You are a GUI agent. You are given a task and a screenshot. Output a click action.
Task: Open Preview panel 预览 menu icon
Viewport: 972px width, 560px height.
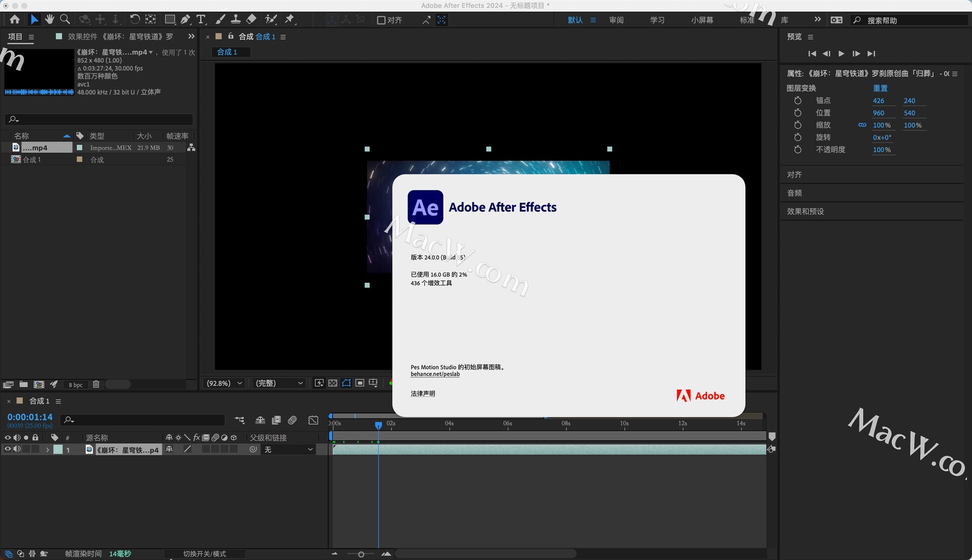pyautogui.click(x=811, y=37)
